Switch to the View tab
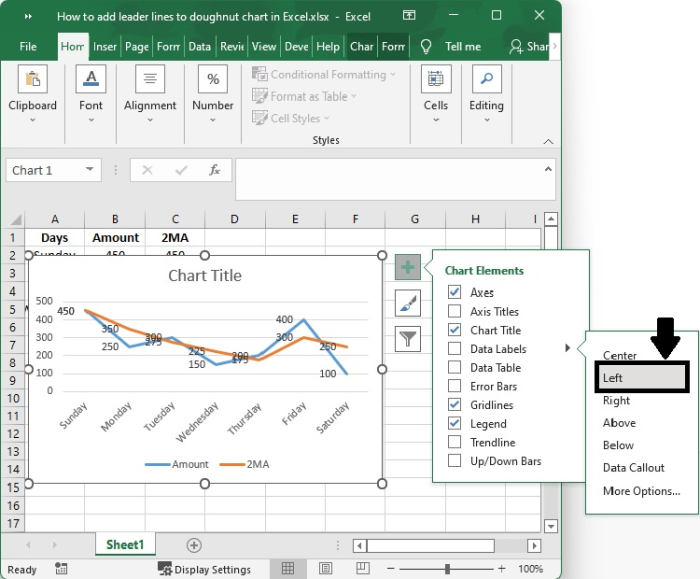The width and height of the screenshot is (700, 579). pos(264,46)
